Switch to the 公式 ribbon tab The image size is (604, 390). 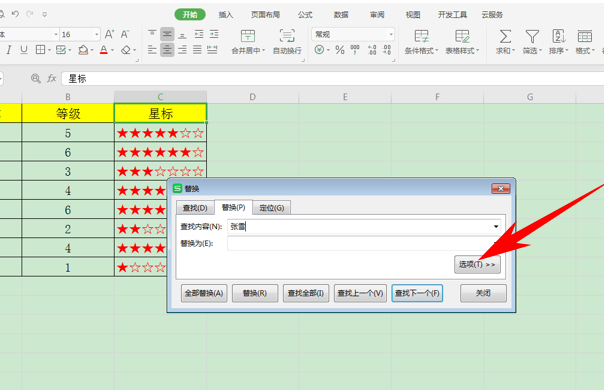click(x=305, y=15)
